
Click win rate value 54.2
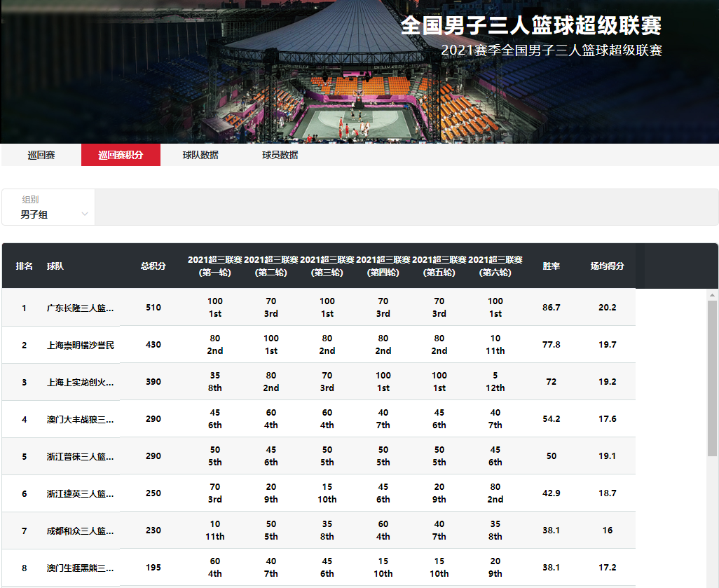[x=552, y=419]
